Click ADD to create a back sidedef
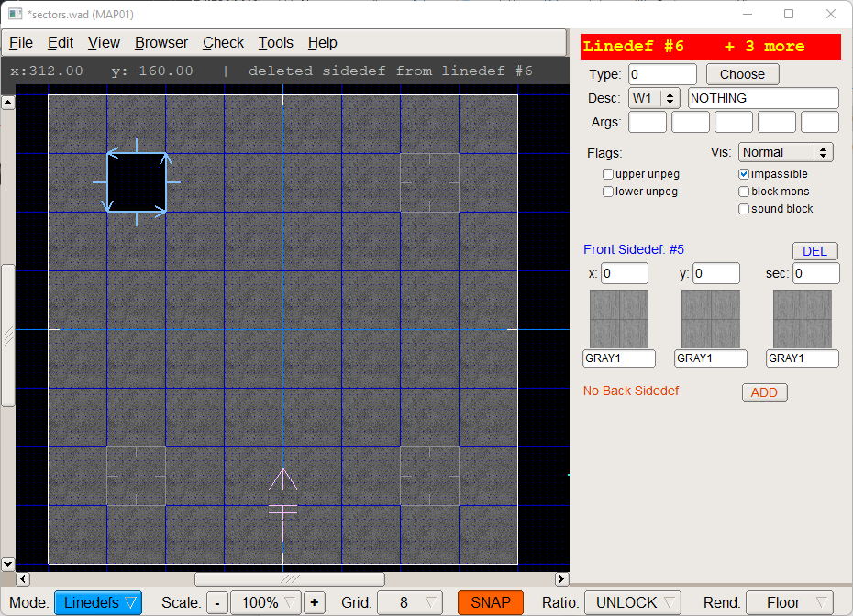 tap(764, 391)
